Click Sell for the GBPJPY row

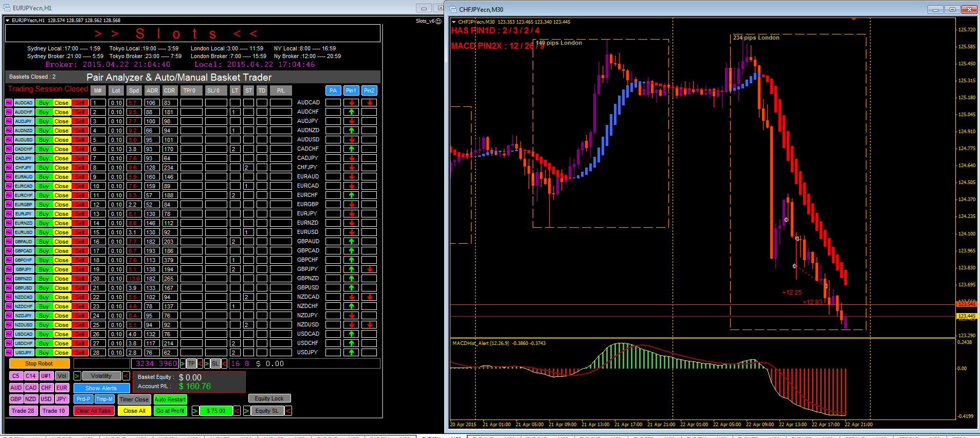(79, 269)
